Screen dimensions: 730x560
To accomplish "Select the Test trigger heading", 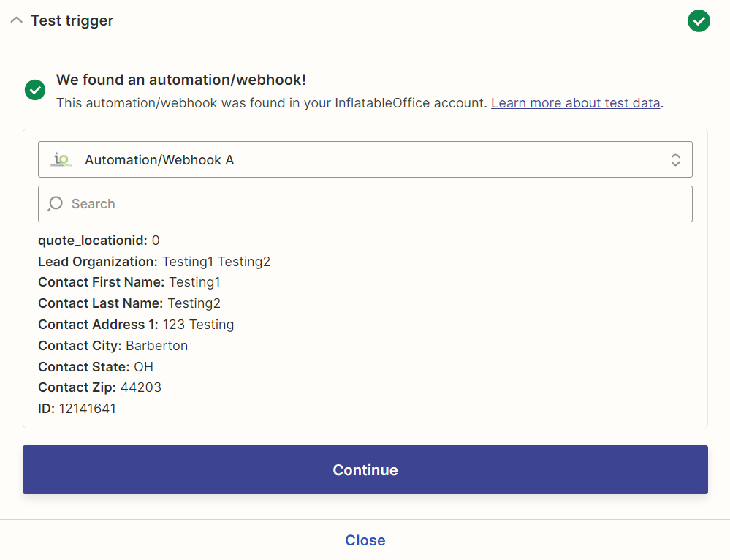I will click(72, 20).
